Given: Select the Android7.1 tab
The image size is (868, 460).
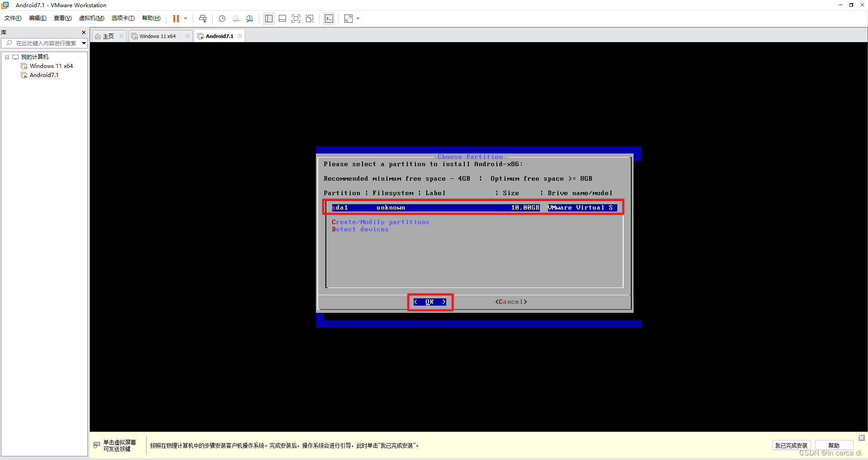Looking at the screenshot, I should coord(219,36).
